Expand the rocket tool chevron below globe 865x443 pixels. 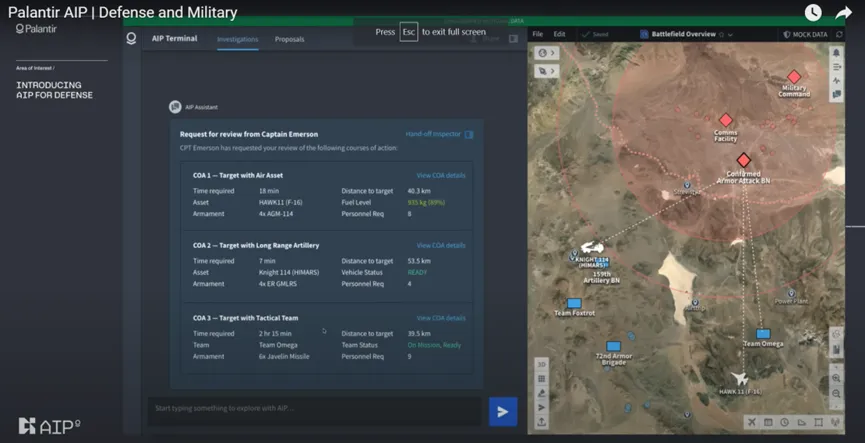point(554,71)
